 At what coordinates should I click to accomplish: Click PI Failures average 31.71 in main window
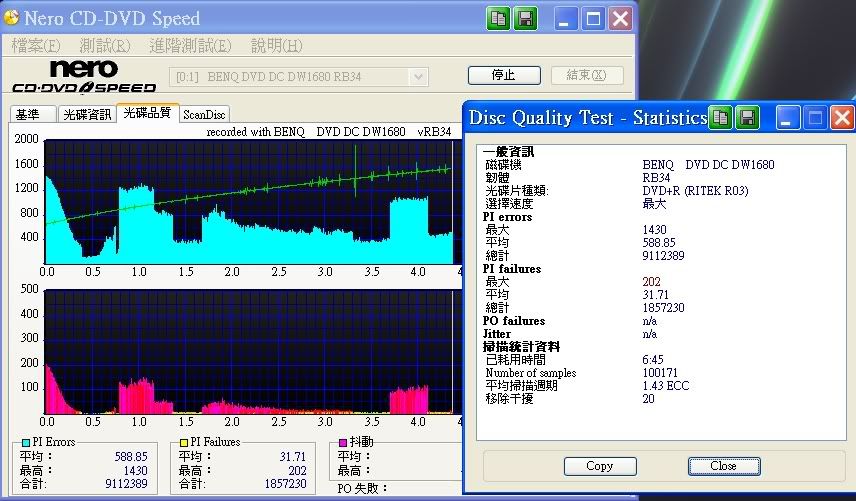pyautogui.click(x=293, y=456)
